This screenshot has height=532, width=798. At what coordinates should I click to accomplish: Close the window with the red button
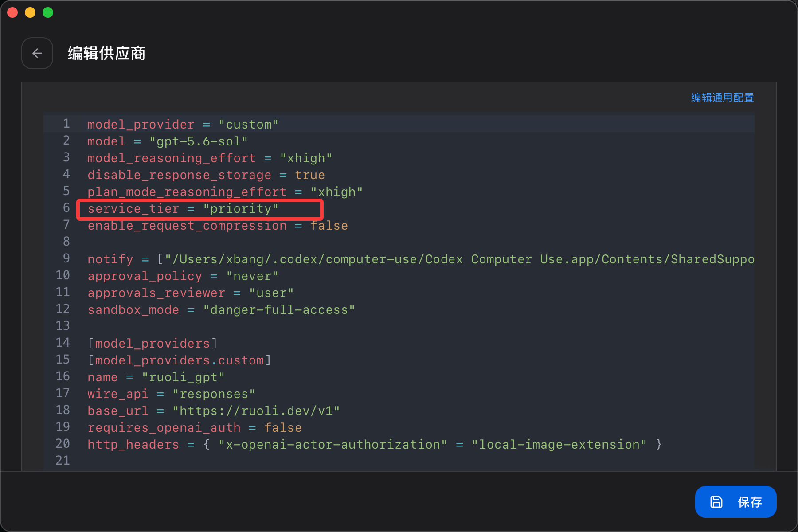tap(12, 12)
